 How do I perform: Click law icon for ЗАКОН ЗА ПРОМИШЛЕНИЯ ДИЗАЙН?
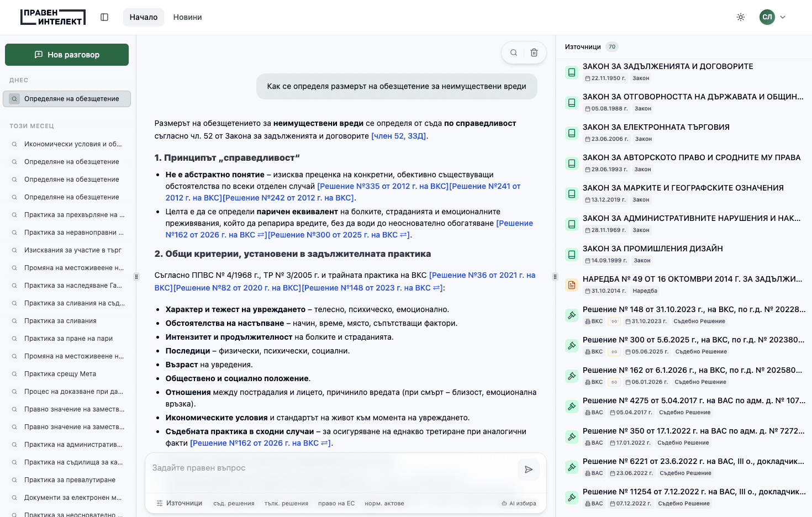572,255
